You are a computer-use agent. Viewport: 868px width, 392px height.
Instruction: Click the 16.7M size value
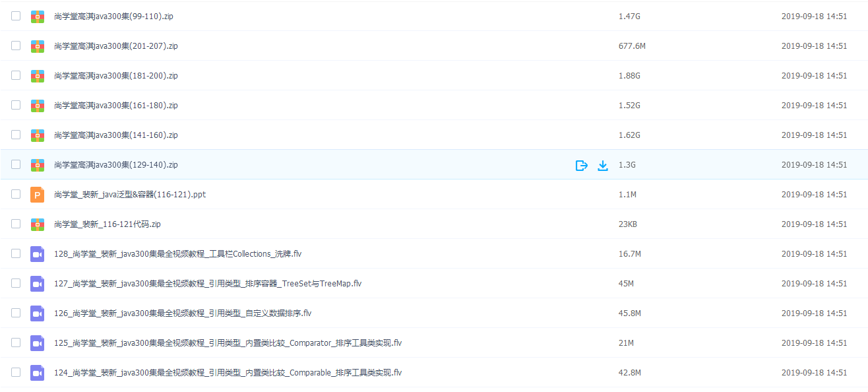630,254
